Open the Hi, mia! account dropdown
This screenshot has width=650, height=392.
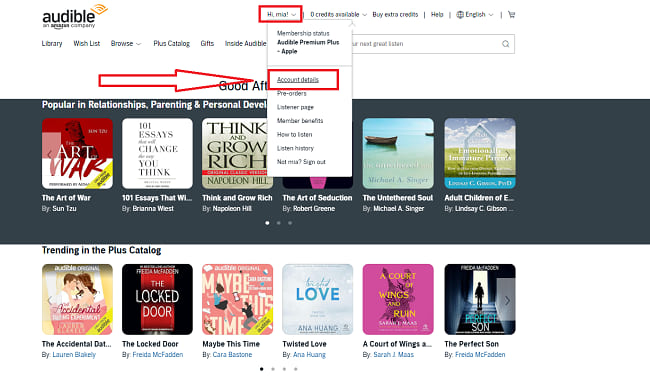pos(281,15)
